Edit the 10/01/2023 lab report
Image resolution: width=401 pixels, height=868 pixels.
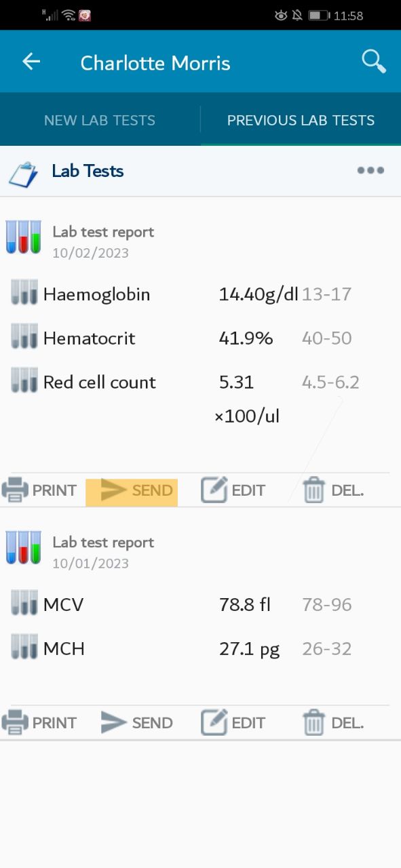[x=233, y=723]
